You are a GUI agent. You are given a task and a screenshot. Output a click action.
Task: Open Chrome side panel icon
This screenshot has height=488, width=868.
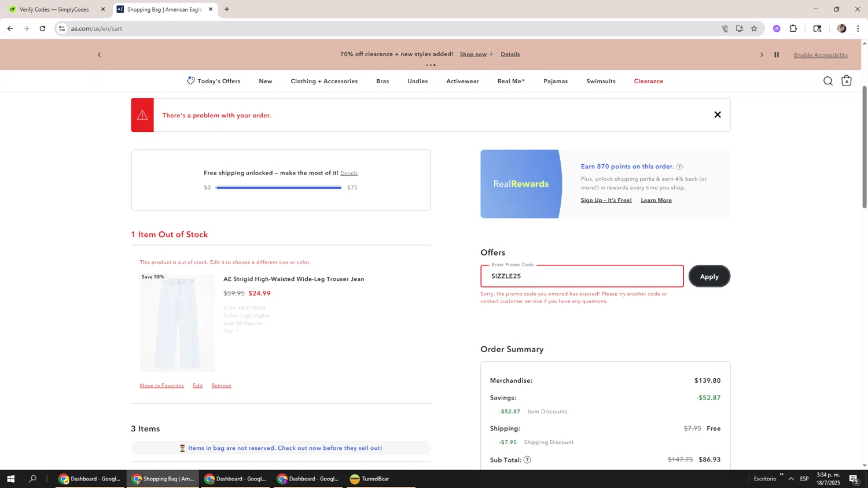point(817,28)
